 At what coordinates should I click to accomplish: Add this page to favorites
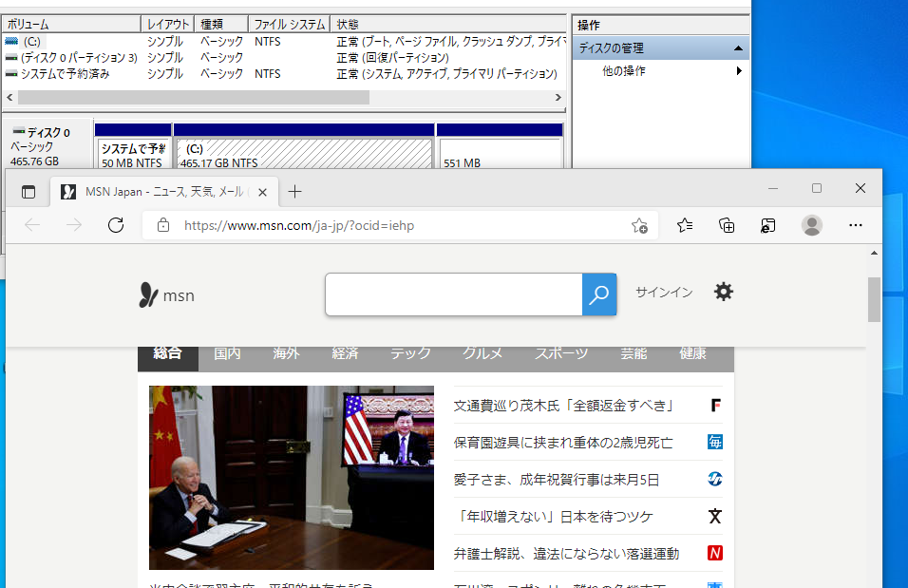coord(639,225)
